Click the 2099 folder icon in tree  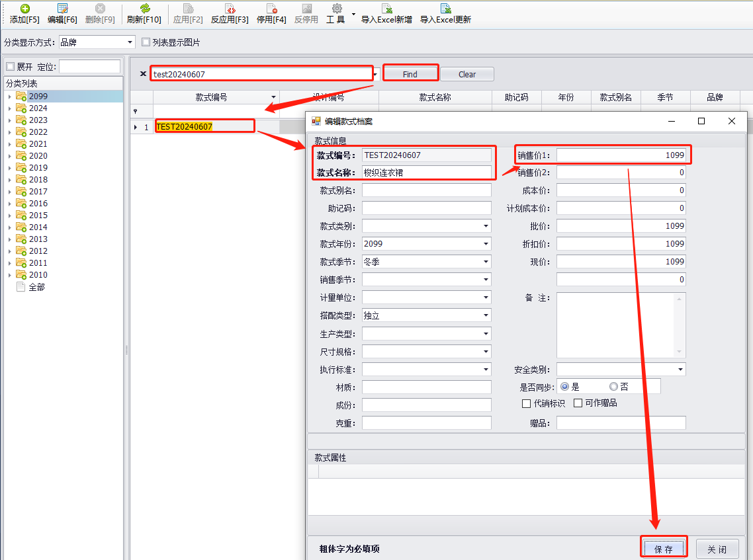click(21, 96)
